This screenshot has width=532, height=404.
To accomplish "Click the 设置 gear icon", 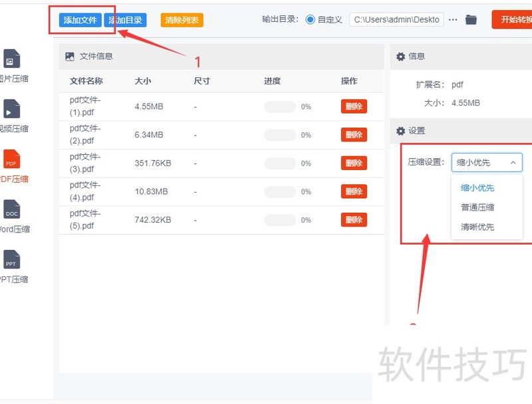I will click(x=400, y=131).
